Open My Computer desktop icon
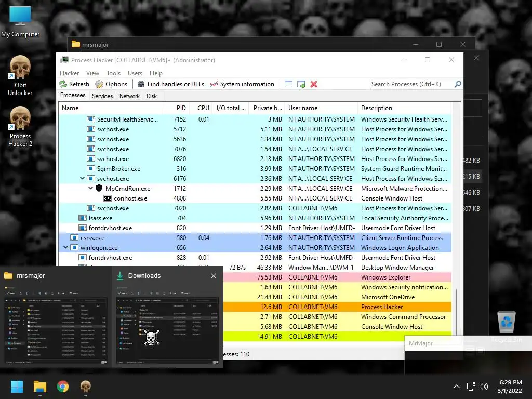 20,22
